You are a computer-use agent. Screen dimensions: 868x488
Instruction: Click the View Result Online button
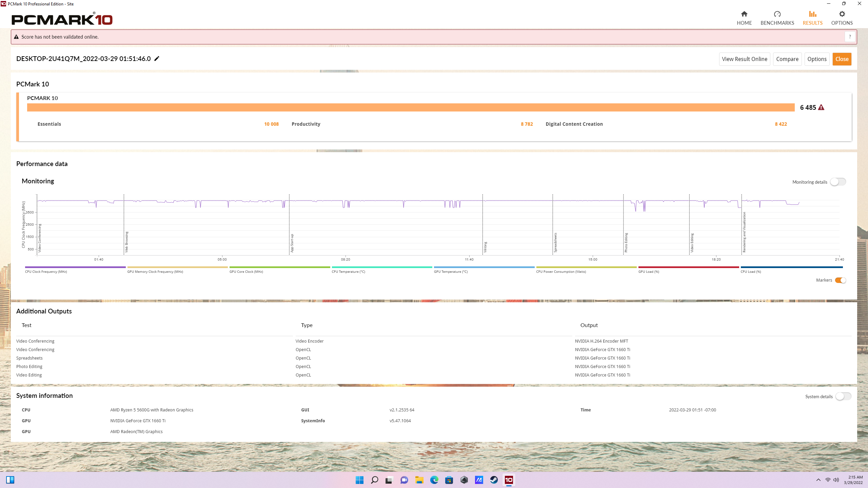[x=744, y=59]
